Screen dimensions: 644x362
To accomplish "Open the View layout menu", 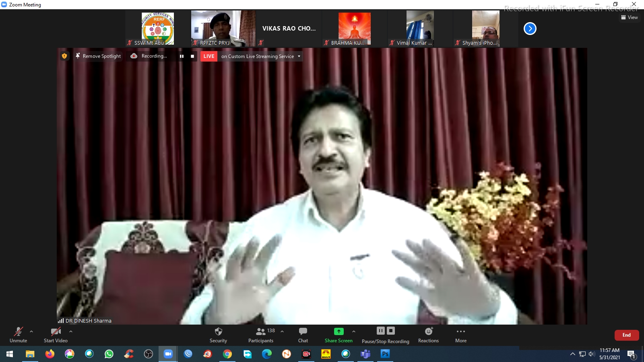I will coord(630,17).
